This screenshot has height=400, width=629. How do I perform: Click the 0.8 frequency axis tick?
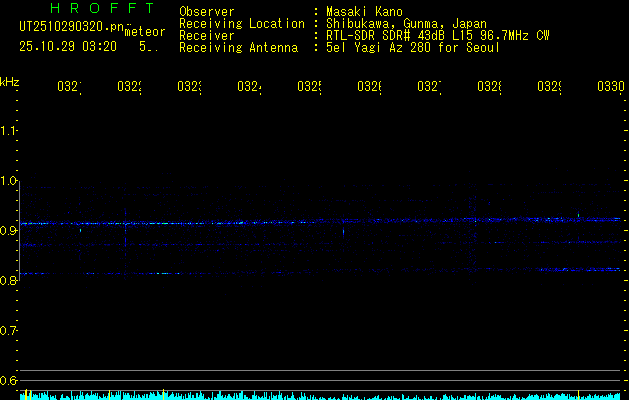click(9, 281)
